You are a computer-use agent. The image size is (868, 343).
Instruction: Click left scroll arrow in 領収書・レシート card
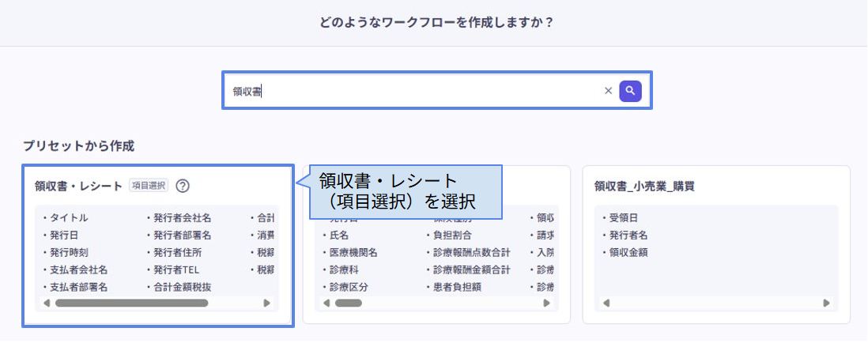click(47, 303)
